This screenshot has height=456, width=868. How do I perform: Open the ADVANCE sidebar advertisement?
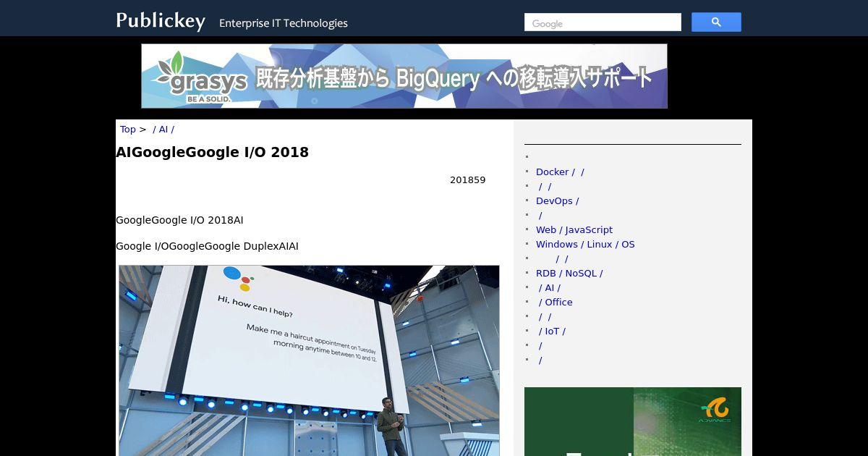pos(633,421)
